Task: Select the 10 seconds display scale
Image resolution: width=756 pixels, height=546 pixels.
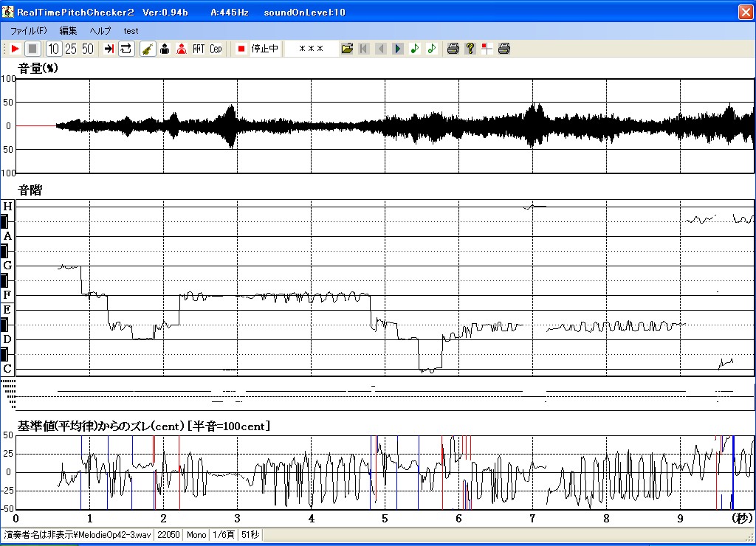Action: (53, 49)
